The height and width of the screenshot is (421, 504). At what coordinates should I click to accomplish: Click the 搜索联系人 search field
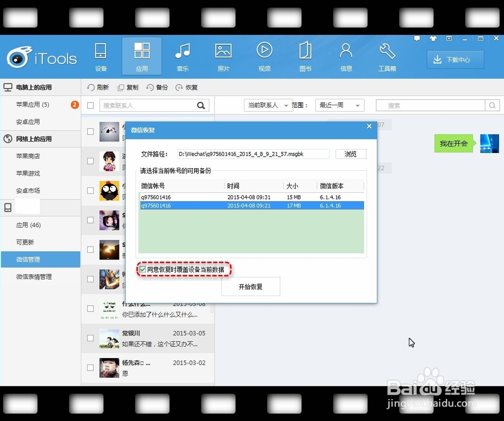[154, 105]
